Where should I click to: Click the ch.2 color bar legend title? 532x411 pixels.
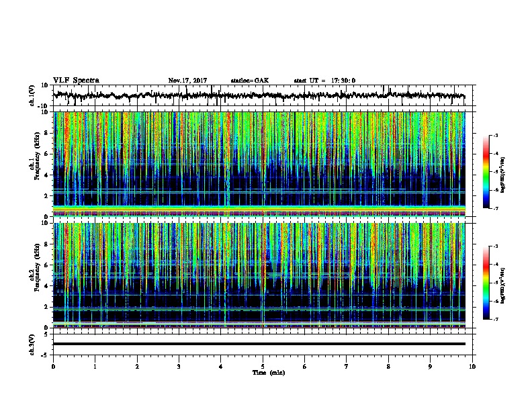pos(503,285)
